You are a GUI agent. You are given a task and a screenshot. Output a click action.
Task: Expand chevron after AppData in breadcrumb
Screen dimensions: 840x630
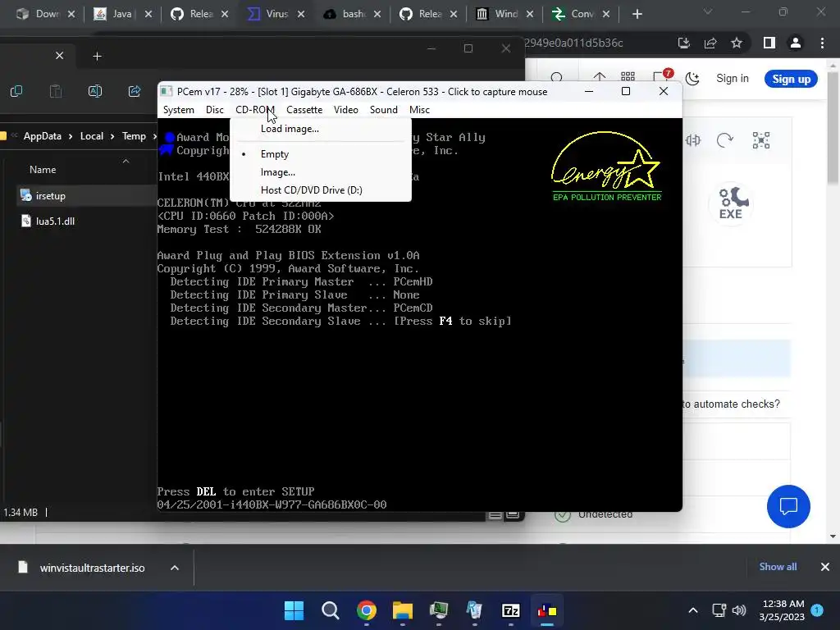71,137
